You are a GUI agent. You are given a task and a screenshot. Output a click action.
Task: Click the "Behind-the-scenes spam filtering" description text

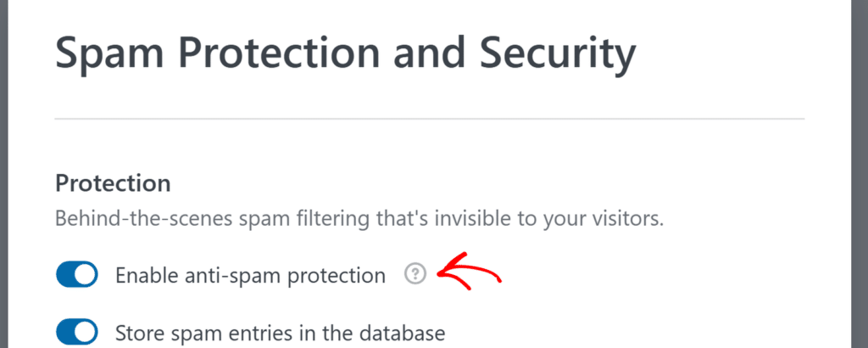point(359,218)
